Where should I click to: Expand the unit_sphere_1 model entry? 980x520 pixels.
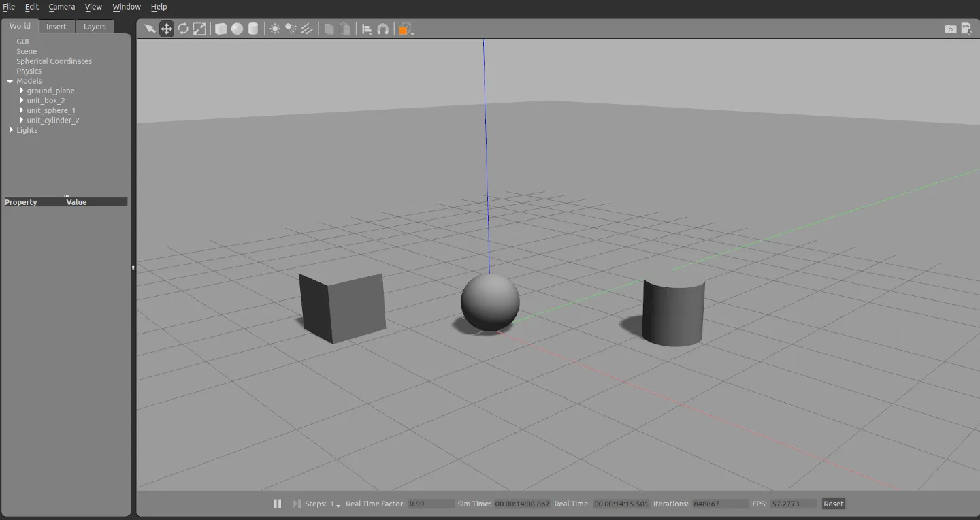(21, 110)
